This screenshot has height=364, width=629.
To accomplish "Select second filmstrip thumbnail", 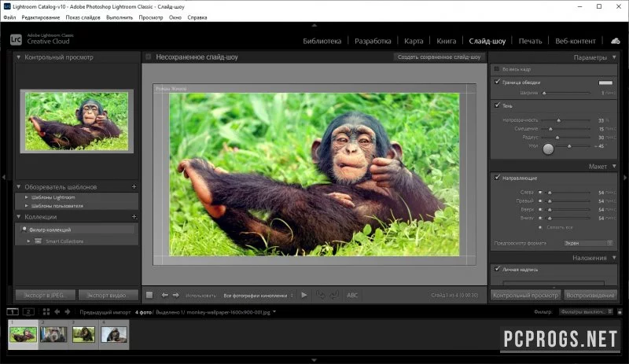I will click(x=53, y=334).
